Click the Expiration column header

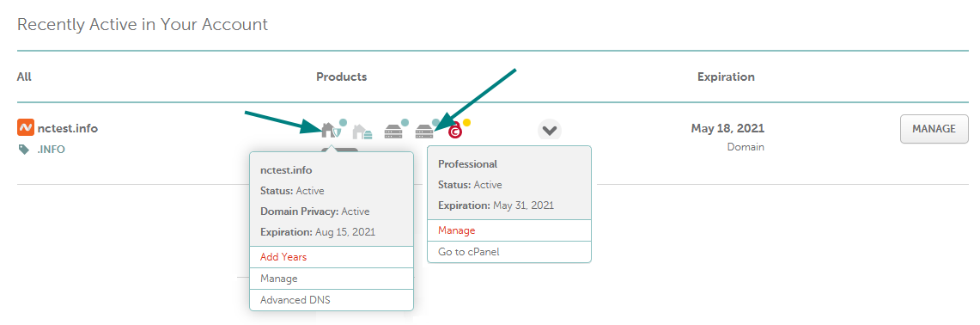(x=726, y=77)
